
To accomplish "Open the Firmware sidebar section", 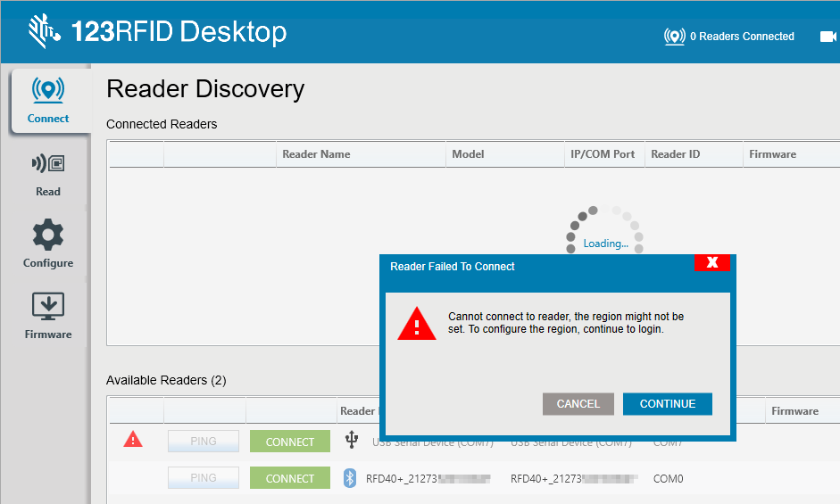I will tap(48, 316).
